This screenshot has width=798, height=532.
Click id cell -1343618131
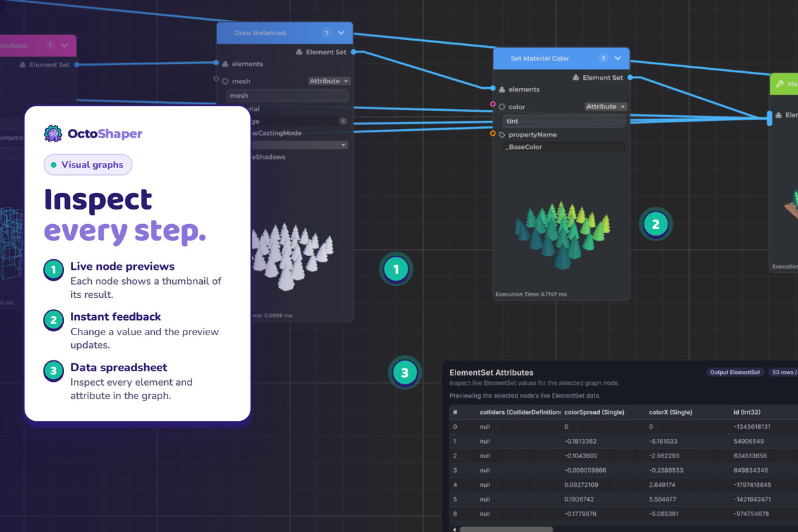point(752,427)
